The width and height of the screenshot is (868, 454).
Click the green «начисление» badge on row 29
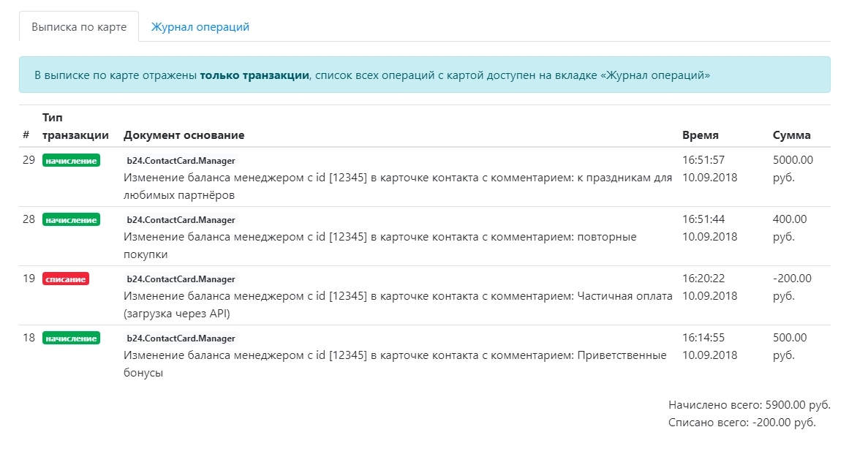click(71, 160)
